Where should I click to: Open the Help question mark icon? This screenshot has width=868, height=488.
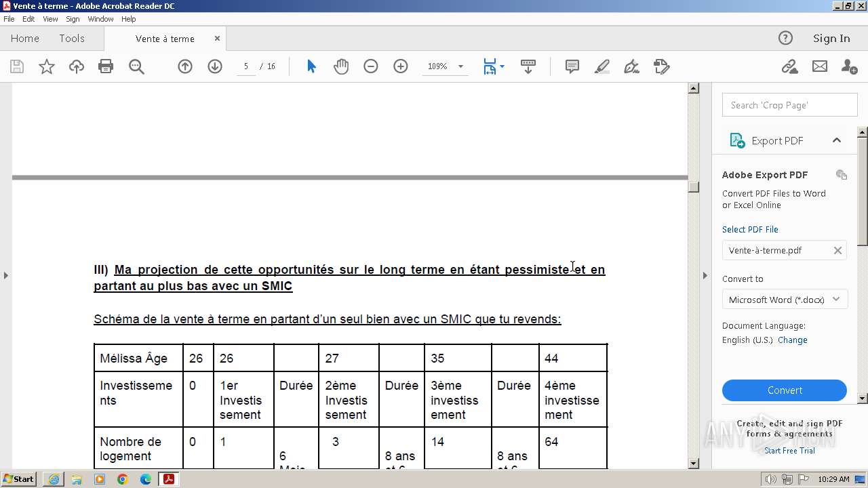785,38
